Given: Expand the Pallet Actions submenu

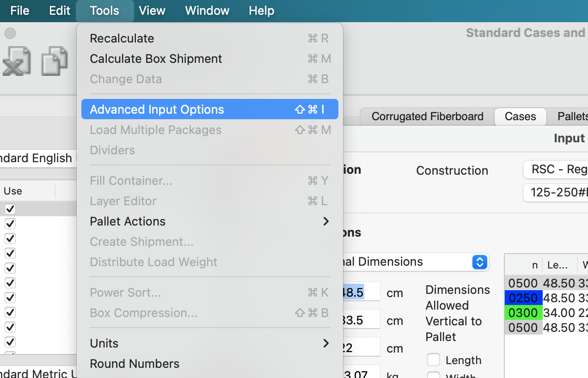Looking at the screenshot, I should [209, 221].
